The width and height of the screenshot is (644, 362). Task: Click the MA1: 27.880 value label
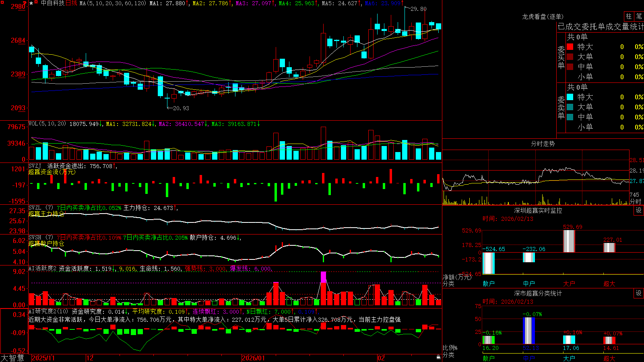pyautogui.click(x=167, y=3)
